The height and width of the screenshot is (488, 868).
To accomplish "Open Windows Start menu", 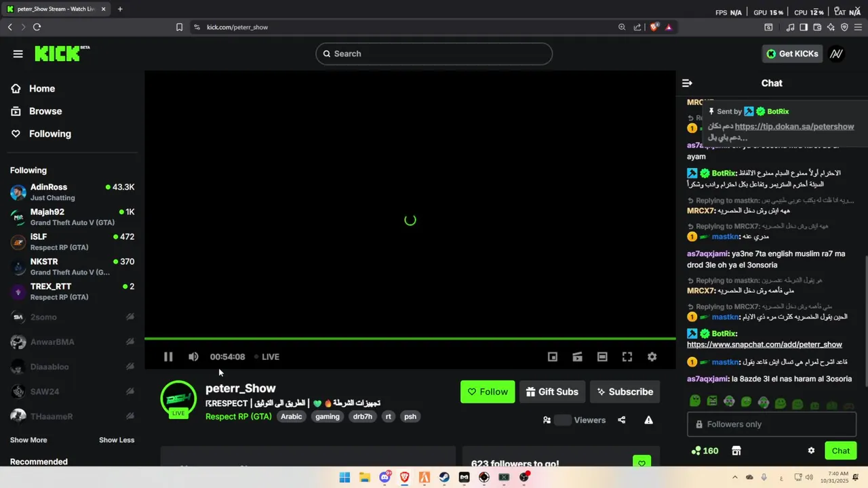I will tap(344, 477).
